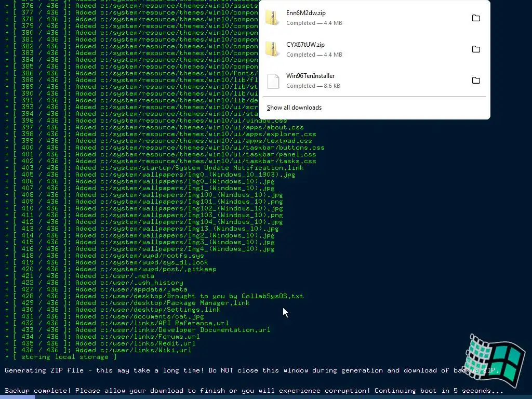Screen dimensions: 532x399
Task: Click the Win96TenInstaller blank file icon
Action: point(273,81)
